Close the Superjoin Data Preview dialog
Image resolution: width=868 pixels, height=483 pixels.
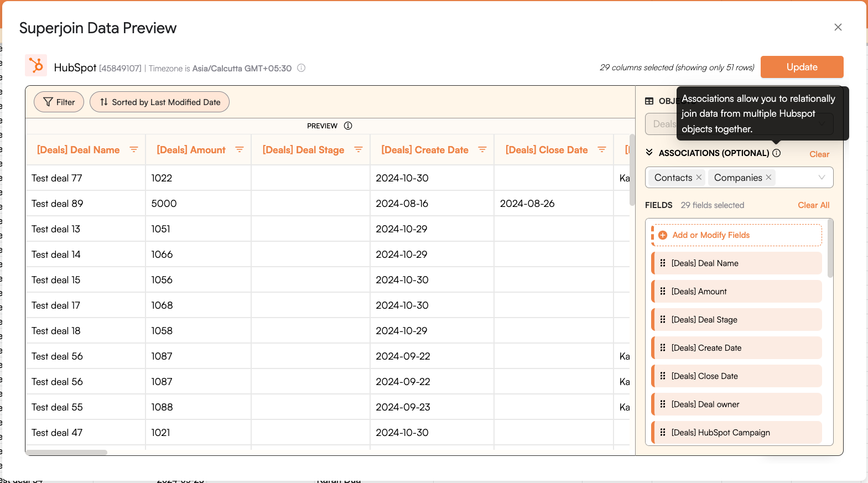(x=838, y=27)
